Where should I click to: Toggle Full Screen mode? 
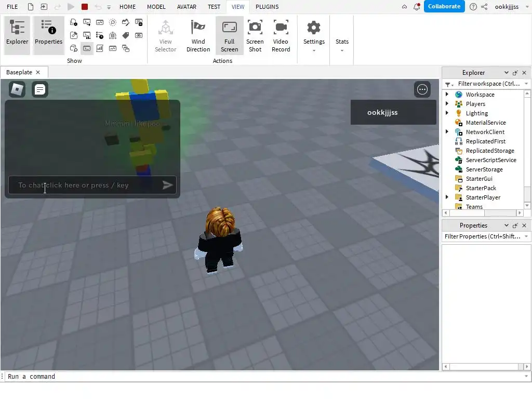(229, 36)
